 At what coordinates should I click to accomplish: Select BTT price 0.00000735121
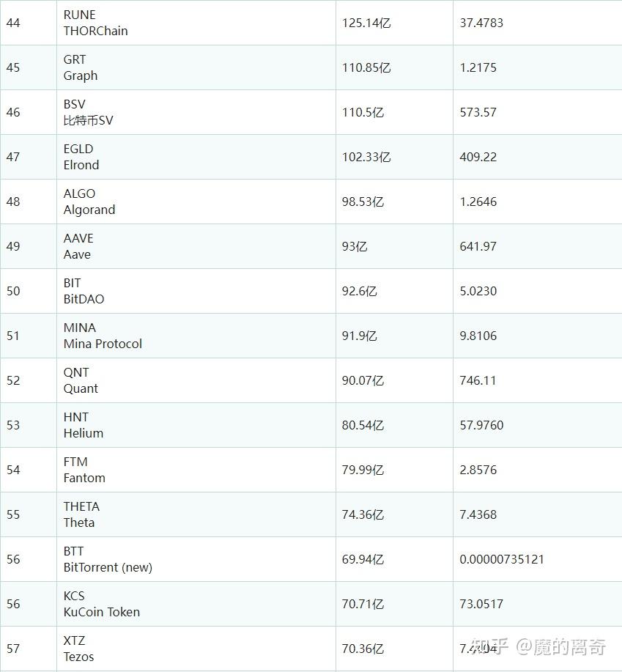point(502,559)
